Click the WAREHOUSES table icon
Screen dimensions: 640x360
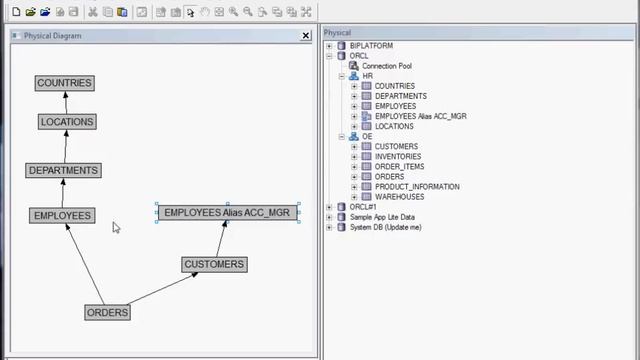[367, 197]
